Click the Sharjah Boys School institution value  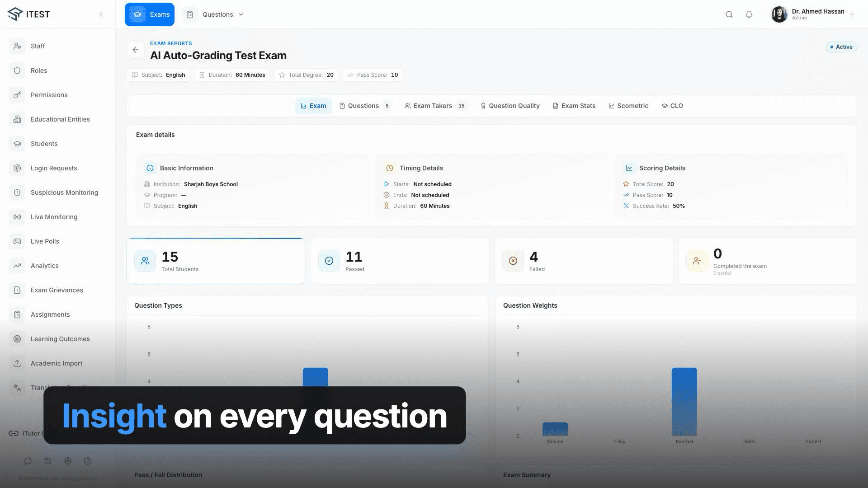211,184
